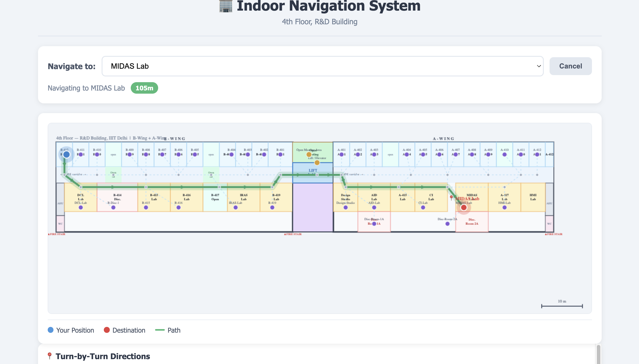639x364 pixels.
Task: Click the Design-Studio purple node
Action: (x=345, y=207)
